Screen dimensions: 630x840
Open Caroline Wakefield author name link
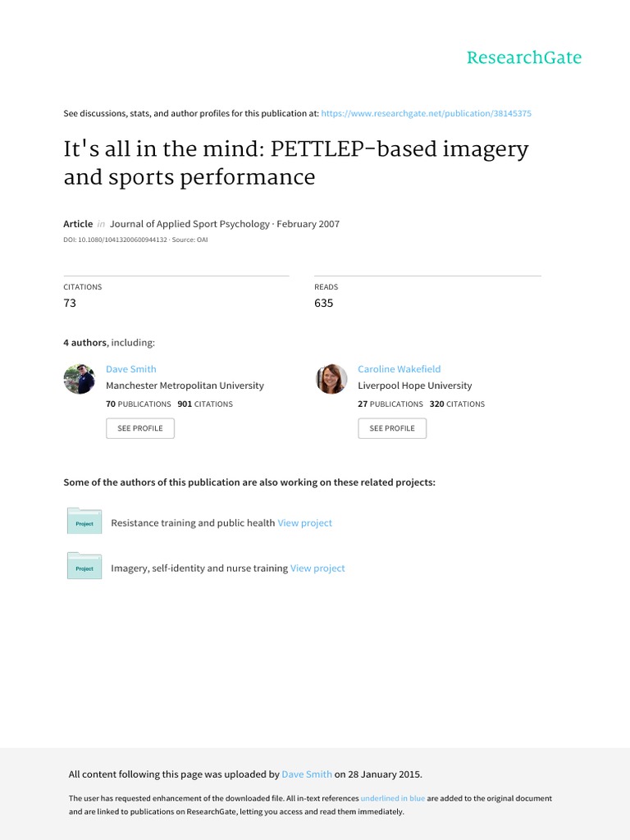(x=399, y=369)
